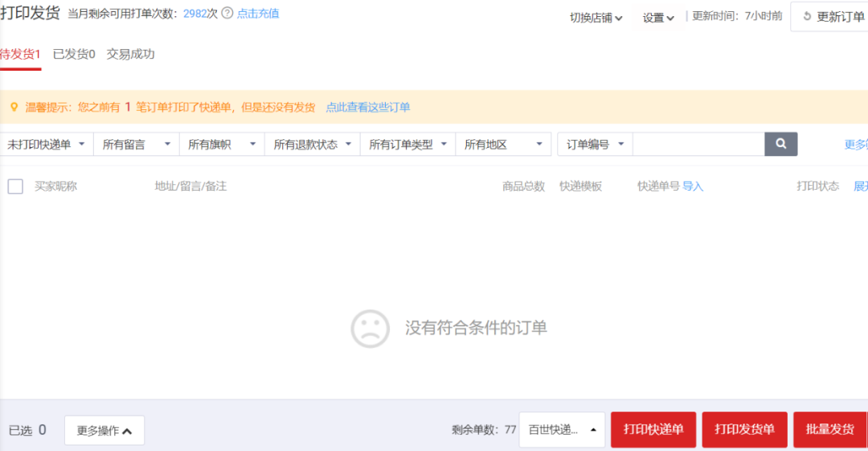Click the 快递模板 column header
This screenshot has width=868, height=451.
pyautogui.click(x=581, y=187)
